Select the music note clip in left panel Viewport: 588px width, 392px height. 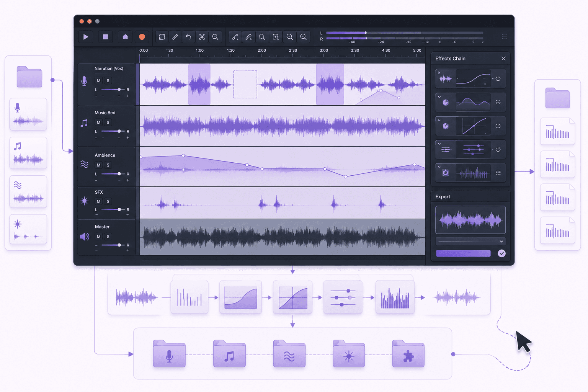click(28, 153)
